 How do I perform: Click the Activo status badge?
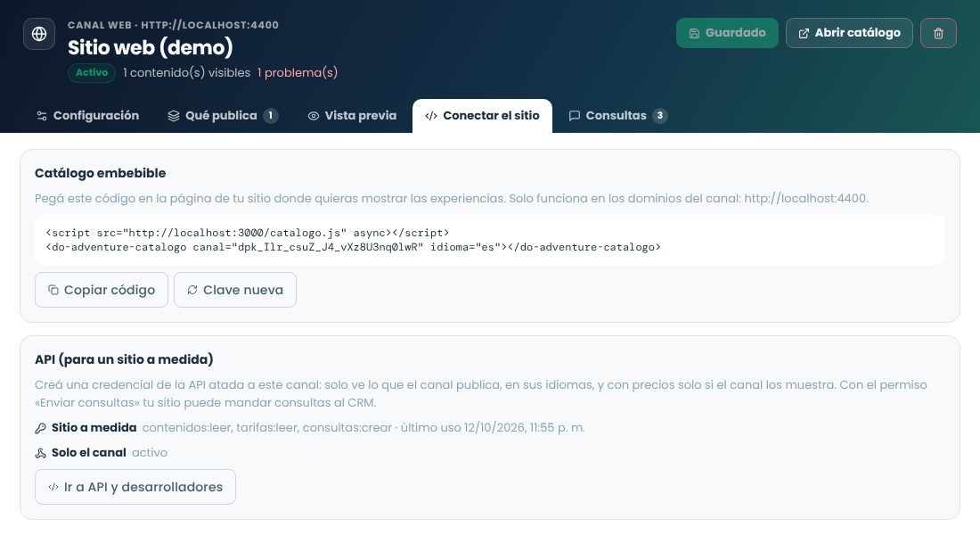[92, 72]
